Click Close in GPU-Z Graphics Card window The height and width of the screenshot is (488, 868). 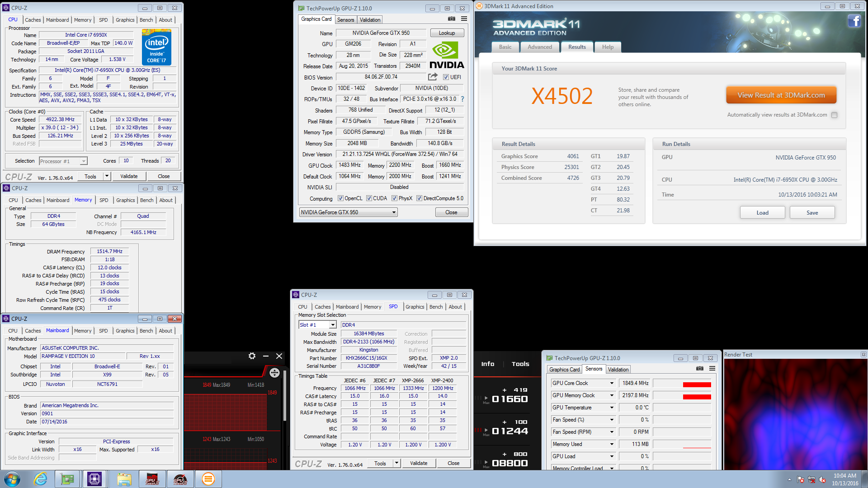coord(451,212)
